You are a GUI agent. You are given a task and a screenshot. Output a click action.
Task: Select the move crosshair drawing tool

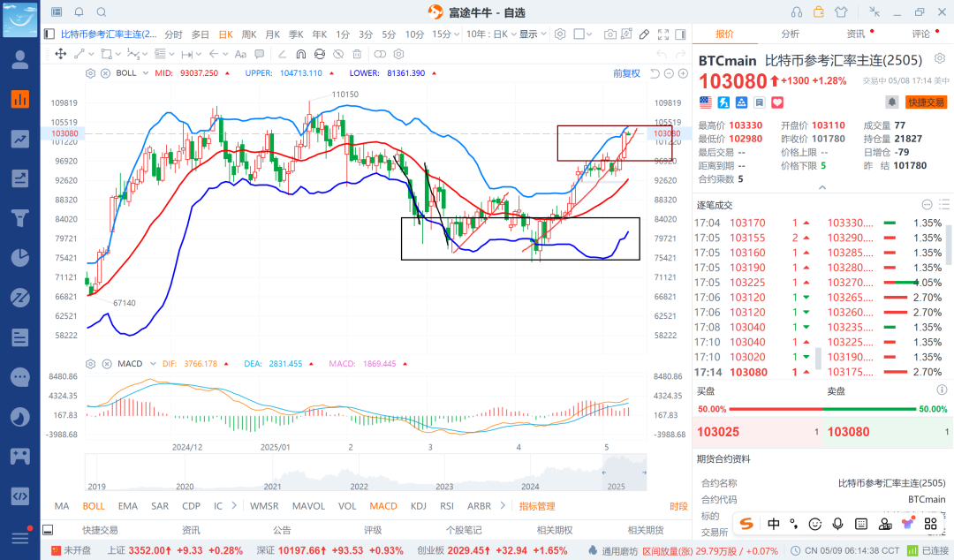(x=61, y=54)
